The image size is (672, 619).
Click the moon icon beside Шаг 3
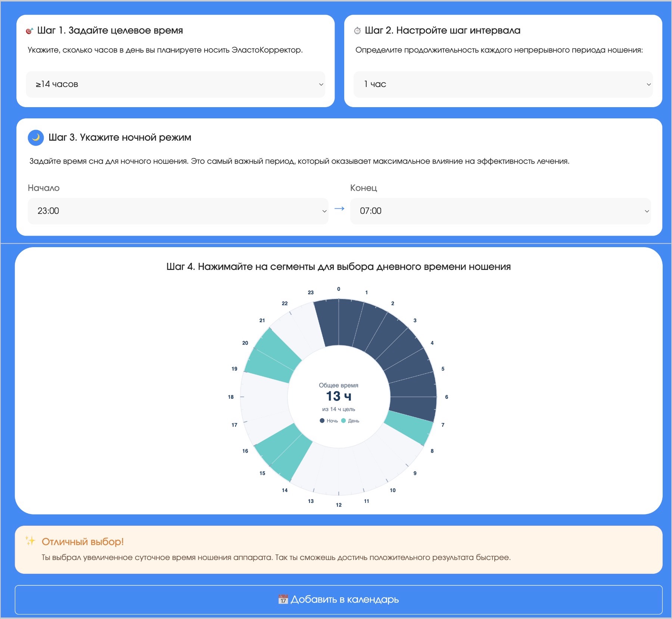click(x=36, y=138)
